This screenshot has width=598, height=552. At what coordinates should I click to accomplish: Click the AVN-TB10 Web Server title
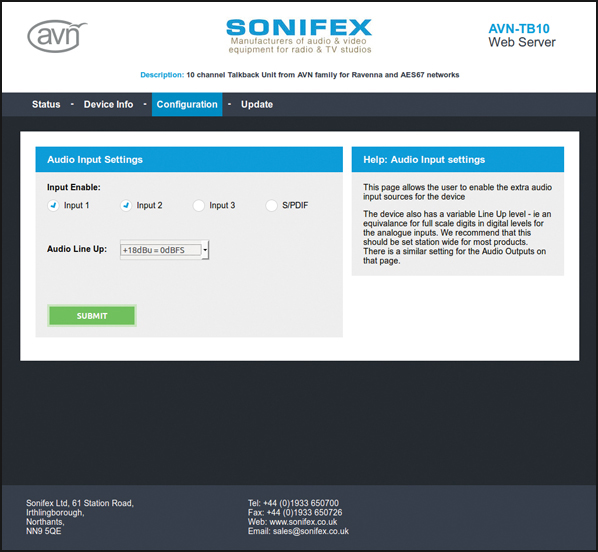[x=522, y=35]
